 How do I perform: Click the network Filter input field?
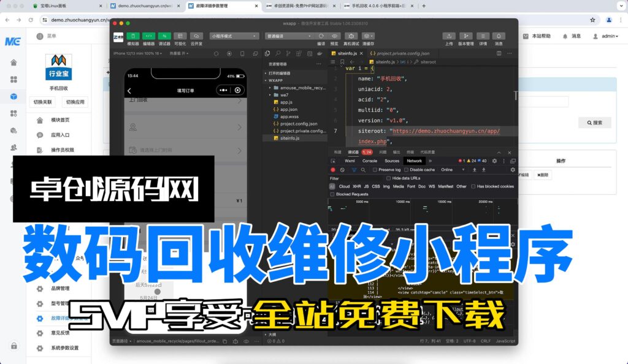point(356,178)
